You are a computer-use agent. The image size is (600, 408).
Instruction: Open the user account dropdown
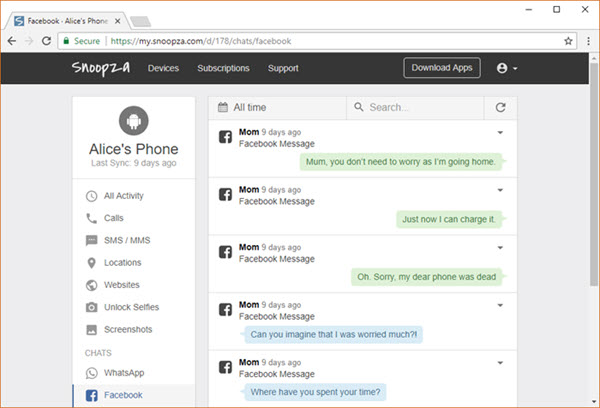coord(507,68)
